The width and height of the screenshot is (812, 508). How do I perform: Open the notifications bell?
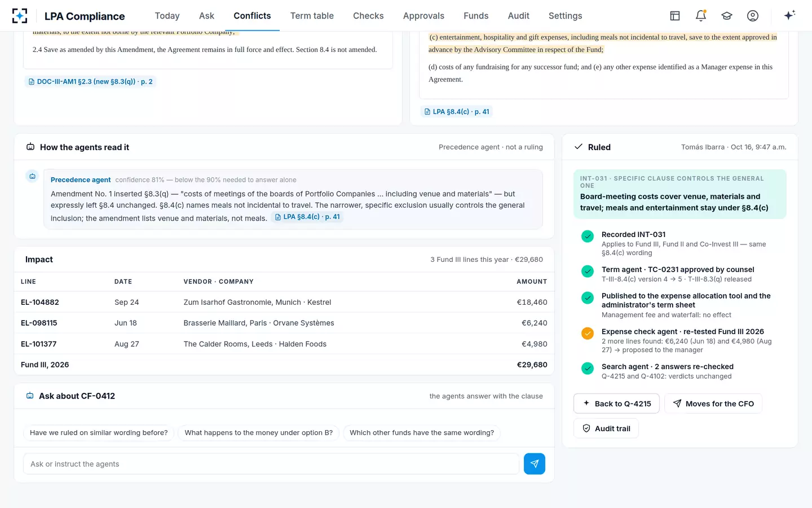701,16
